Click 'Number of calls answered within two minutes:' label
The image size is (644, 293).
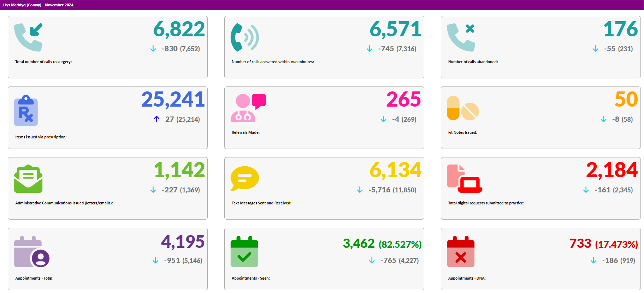273,62
